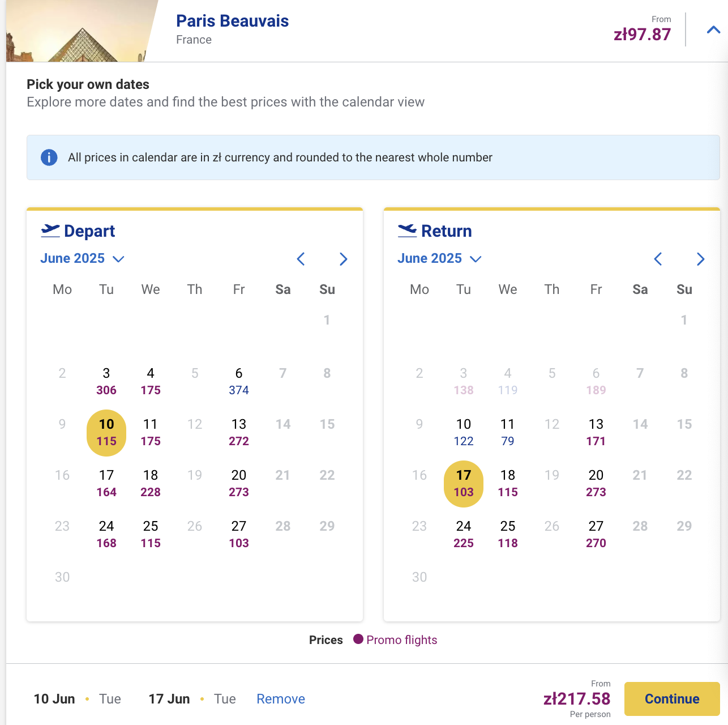The image size is (728, 725).
Task: Select June 11 return priced 79
Action: (508, 432)
